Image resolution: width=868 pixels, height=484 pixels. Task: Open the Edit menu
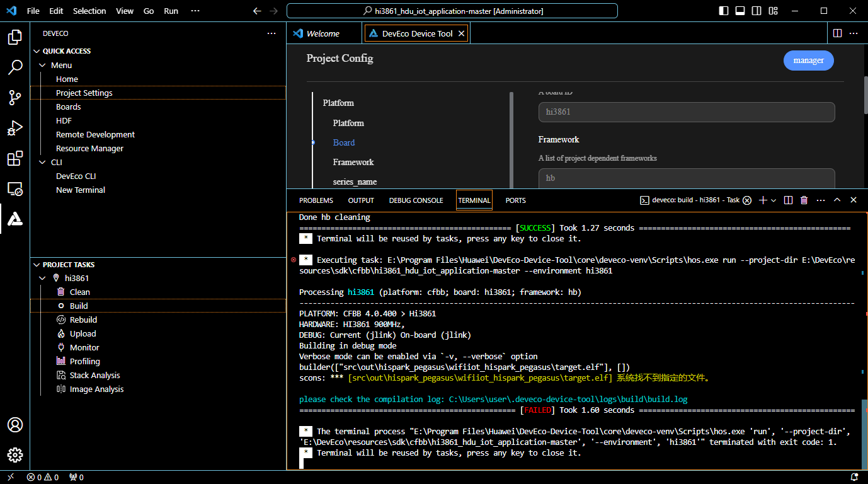tap(56, 11)
